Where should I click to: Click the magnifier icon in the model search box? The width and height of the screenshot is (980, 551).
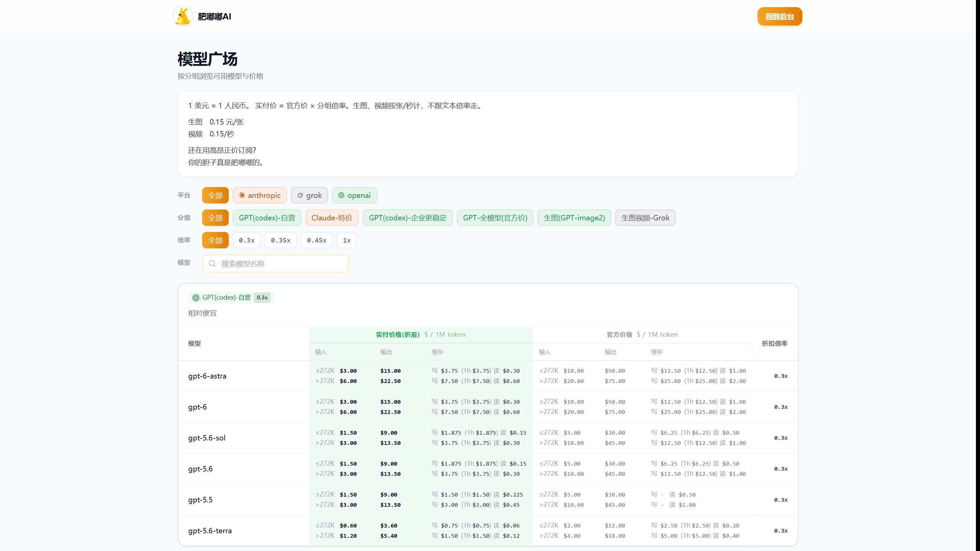tap(212, 264)
